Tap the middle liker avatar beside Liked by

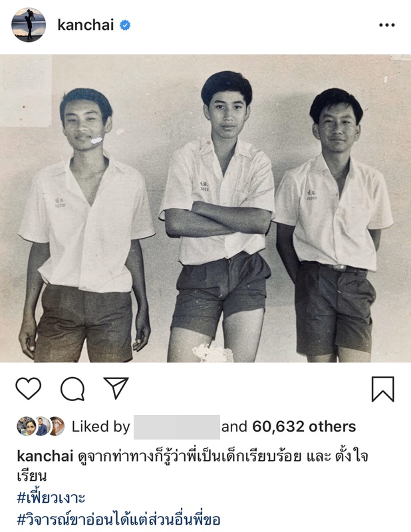(41, 426)
